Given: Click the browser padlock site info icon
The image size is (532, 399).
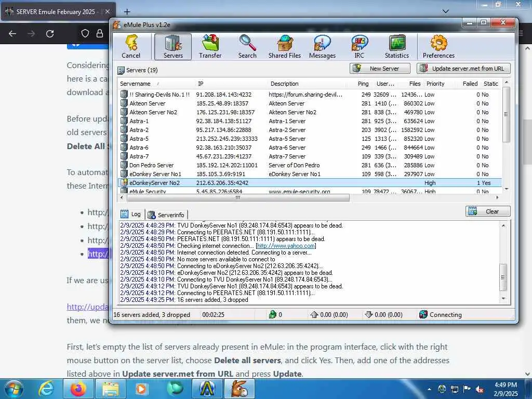Looking at the screenshot, I should pyautogui.click(x=99, y=33).
